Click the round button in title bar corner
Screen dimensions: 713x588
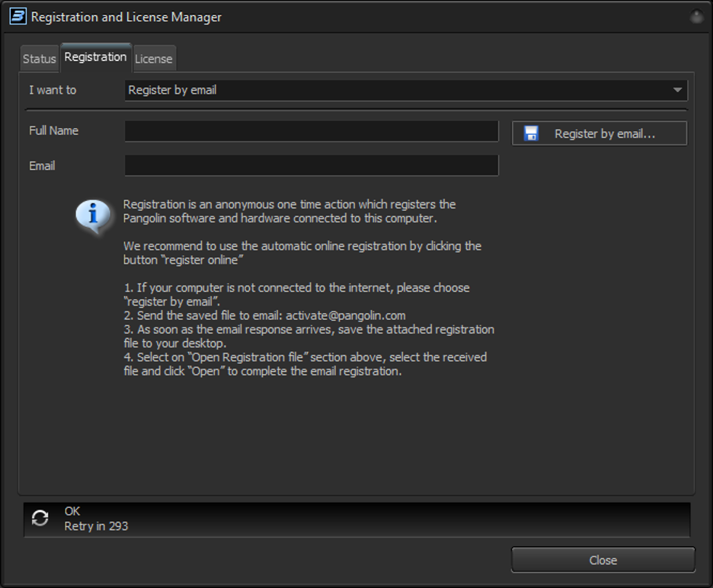coord(697,17)
